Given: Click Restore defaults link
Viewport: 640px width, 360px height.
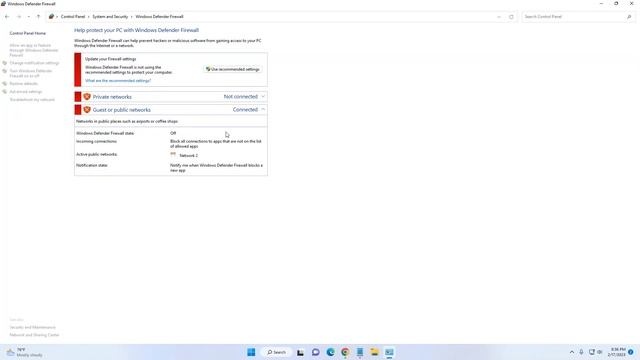Looking at the screenshot, I should 24,84.
